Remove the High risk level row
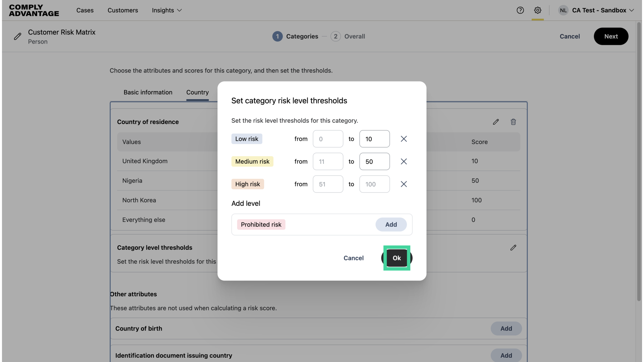This screenshot has width=644, height=362. click(x=404, y=184)
